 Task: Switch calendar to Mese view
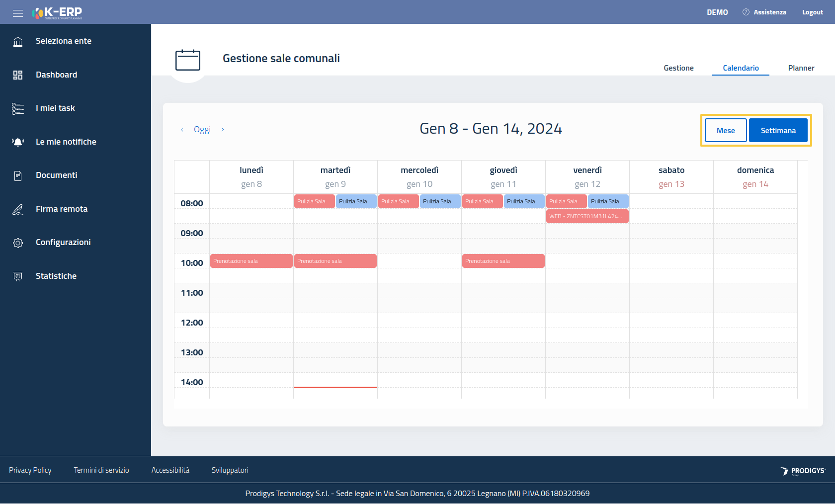(726, 130)
